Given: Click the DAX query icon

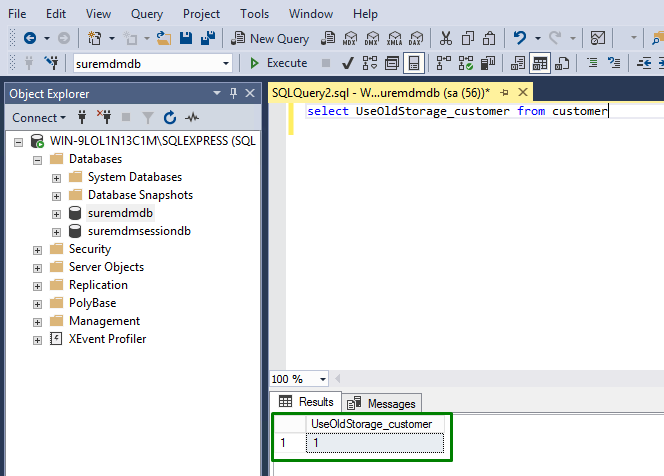Looking at the screenshot, I should click(x=416, y=39).
